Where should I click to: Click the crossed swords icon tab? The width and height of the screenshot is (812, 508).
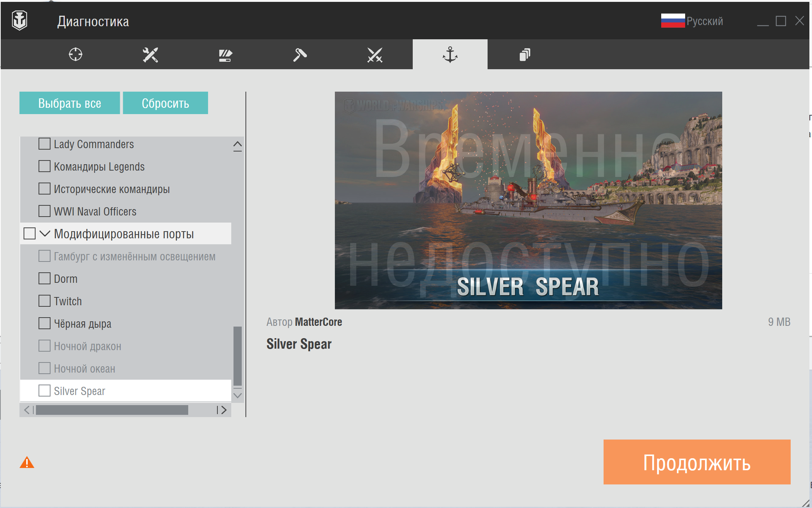point(375,55)
